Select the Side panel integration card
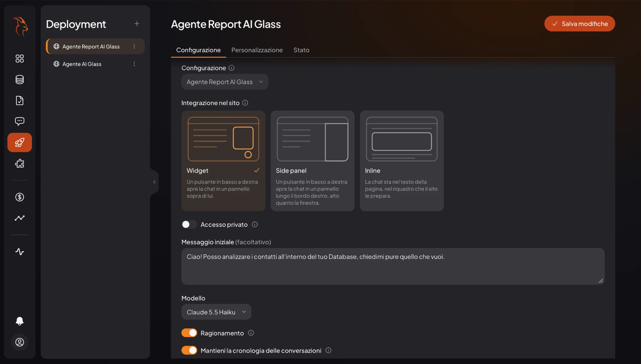This screenshot has width=641, height=364. pyautogui.click(x=312, y=161)
